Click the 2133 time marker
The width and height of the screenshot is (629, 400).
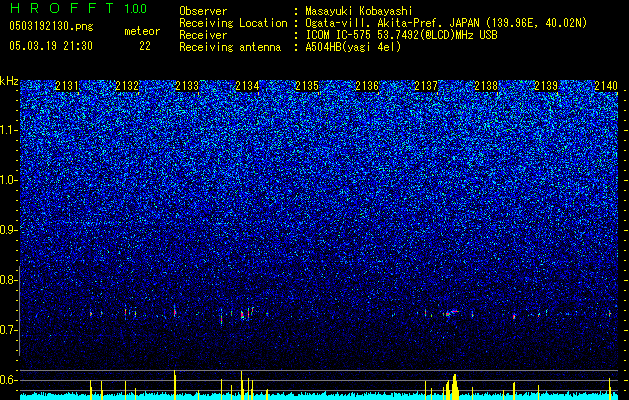pyautogui.click(x=187, y=86)
